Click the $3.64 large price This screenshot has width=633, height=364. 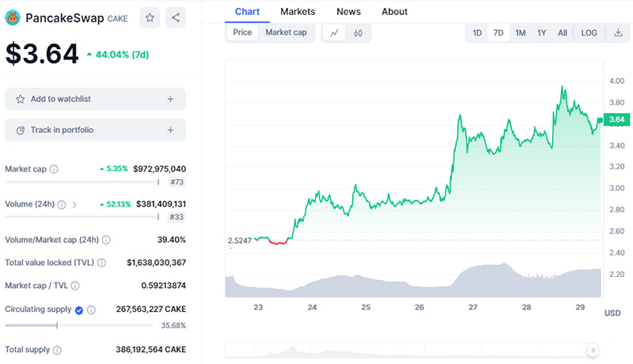[x=42, y=54]
